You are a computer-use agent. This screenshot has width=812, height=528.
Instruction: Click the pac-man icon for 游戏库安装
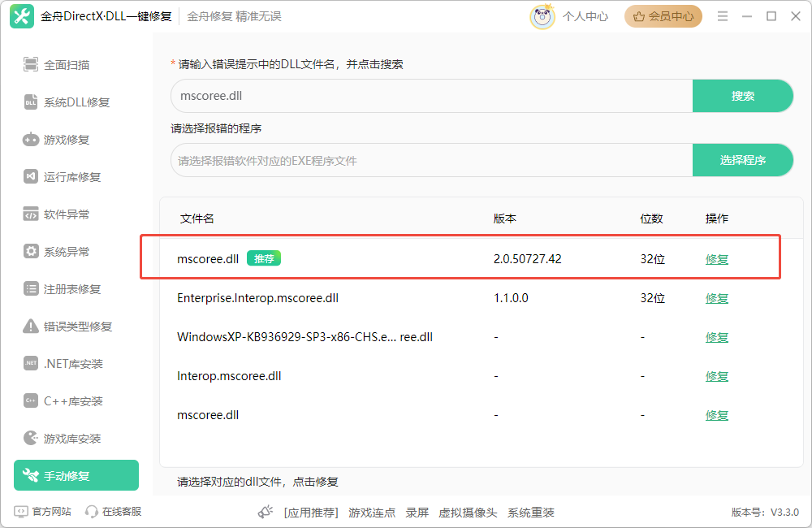coord(31,438)
